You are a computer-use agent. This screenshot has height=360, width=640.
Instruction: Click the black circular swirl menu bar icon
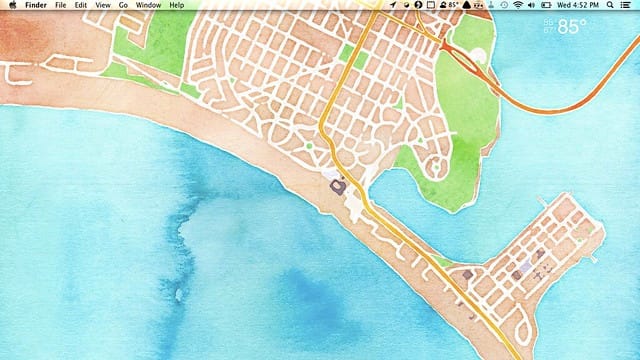coord(418,5)
